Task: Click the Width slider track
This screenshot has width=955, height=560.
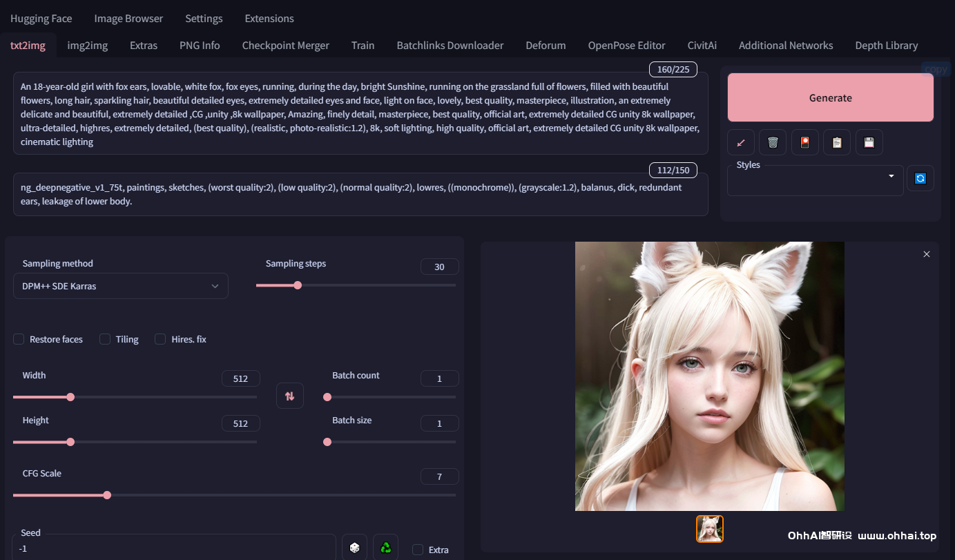Action: point(135,397)
